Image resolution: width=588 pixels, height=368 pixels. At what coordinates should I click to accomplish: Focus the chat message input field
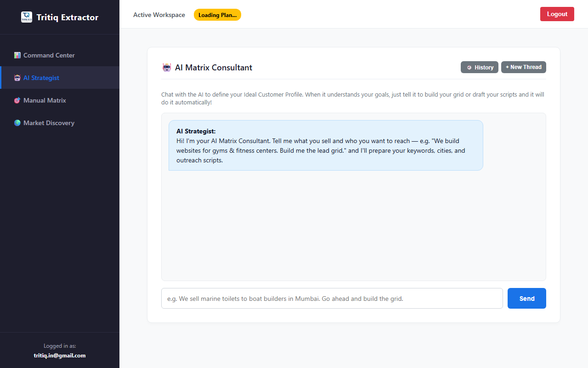tap(332, 299)
